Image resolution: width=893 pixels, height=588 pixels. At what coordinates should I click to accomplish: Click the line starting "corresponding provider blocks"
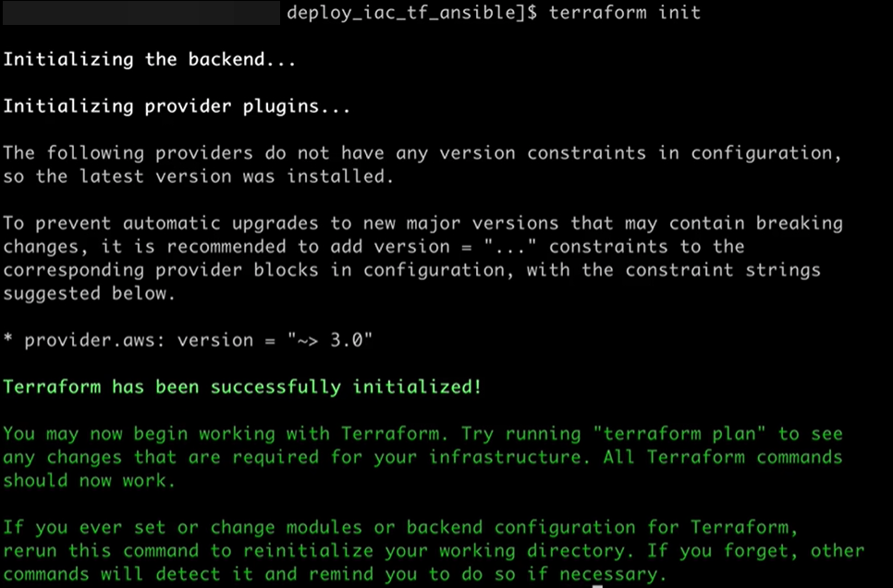tap(410, 270)
